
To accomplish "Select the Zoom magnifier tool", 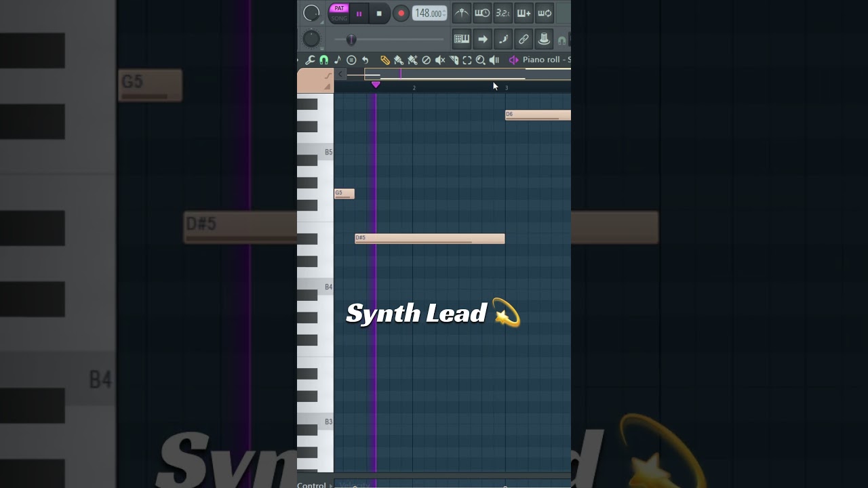I will pyautogui.click(x=481, y=60).
